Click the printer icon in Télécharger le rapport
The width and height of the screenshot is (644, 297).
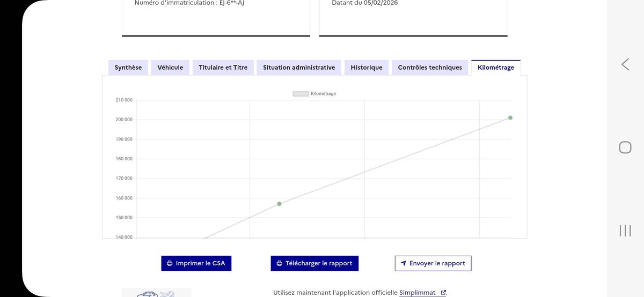point(279,263)
